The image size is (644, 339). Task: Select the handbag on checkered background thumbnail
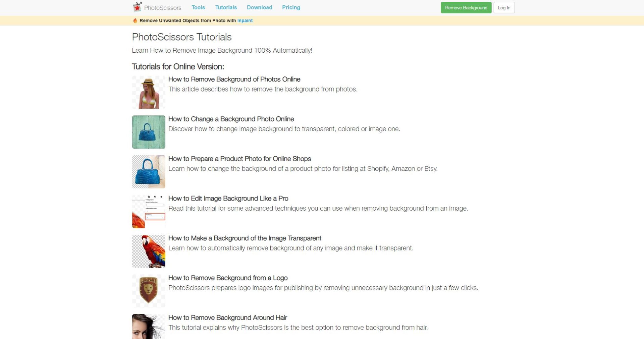click(149, 172)
